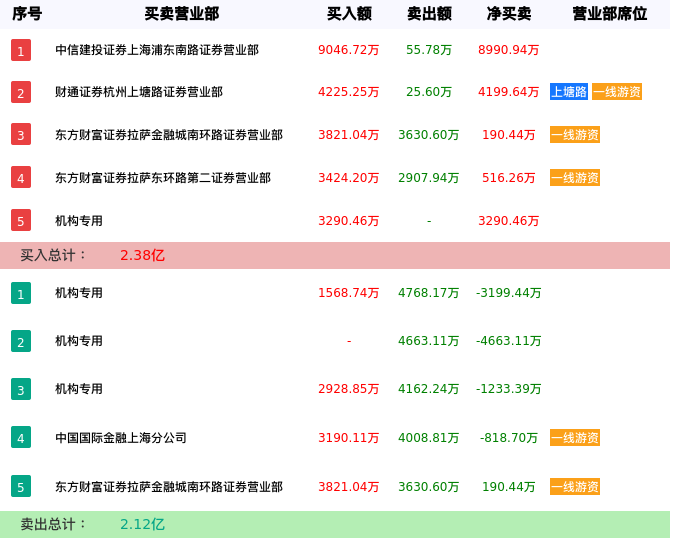This screenshot has width=676, height=540.
Task: Click the 营业部席位 column header
Action: [609, 14]
